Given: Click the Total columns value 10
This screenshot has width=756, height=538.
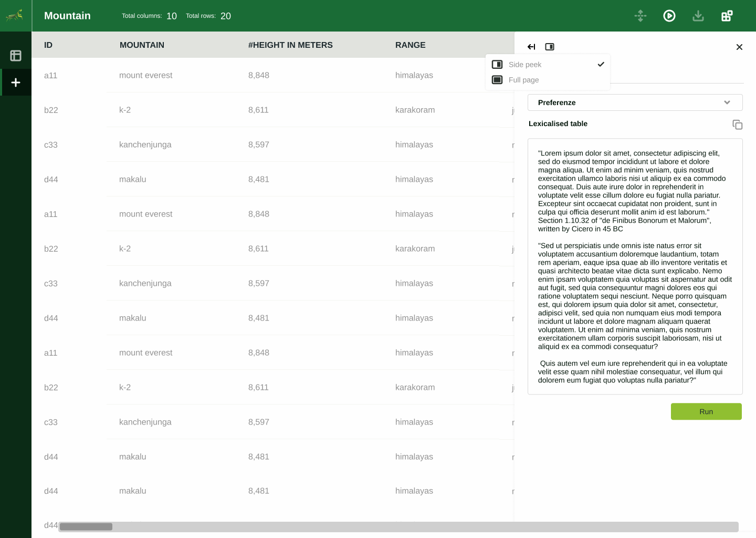Looking at the screenshot, I should click(172, 16).
